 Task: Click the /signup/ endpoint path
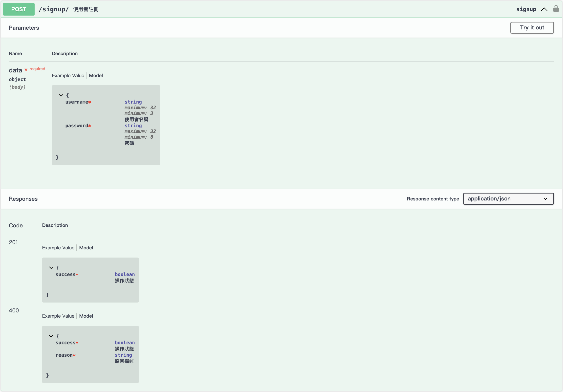pyautogui.click(x=54, y=9)
